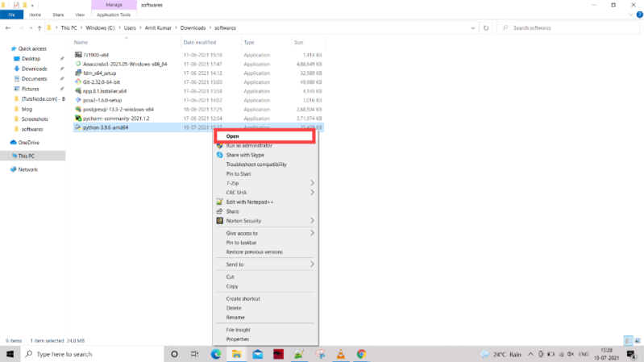Click the Back navigation arrow

coord(8,28)
